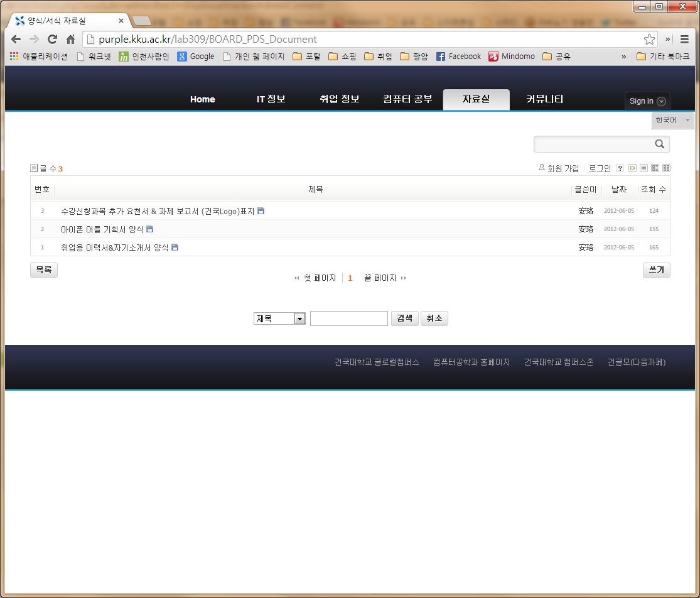Viewport: 700px width, 598px height.
Task: Click the question mark help icon
Action: [x=620, y=168]
